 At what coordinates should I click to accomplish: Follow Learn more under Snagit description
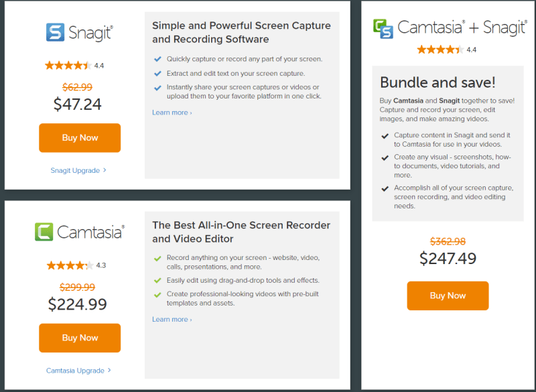[172, 113]
